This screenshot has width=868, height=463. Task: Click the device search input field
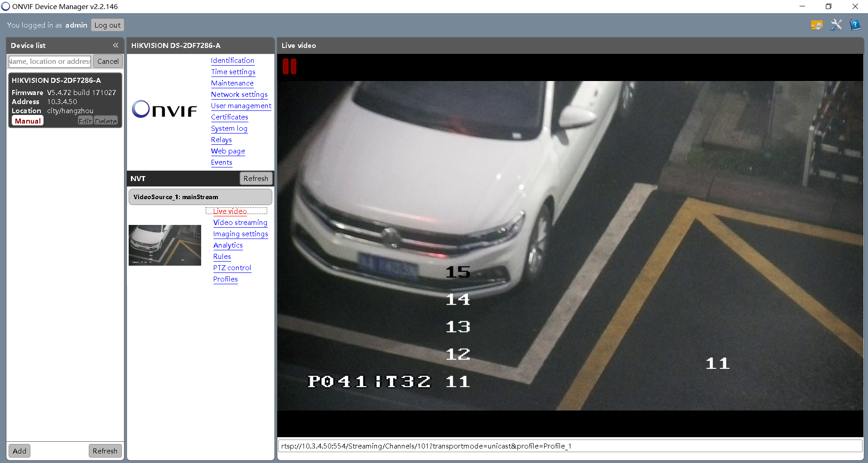click(x=50, y=62)
